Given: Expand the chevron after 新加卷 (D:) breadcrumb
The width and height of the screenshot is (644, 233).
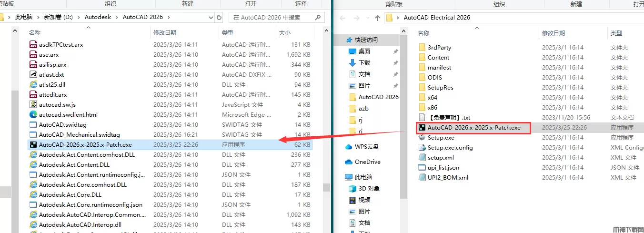Looking at the screenshot, I should [x=80, y=17].
